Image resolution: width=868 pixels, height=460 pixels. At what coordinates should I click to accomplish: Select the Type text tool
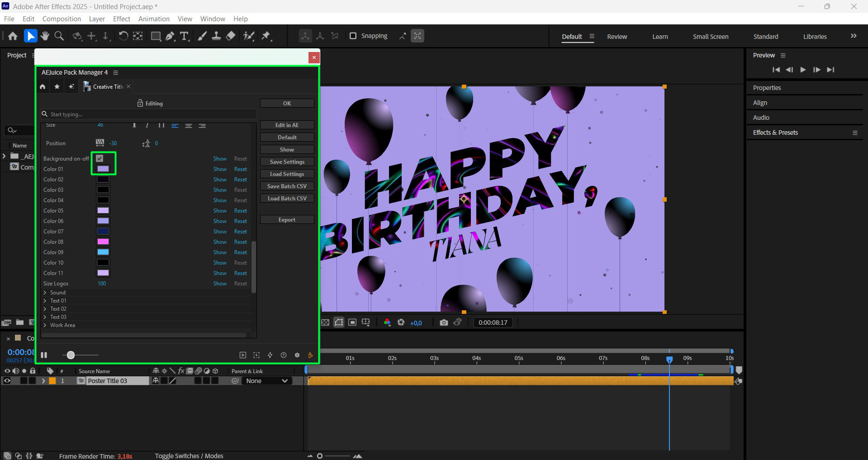pos(184,36)
